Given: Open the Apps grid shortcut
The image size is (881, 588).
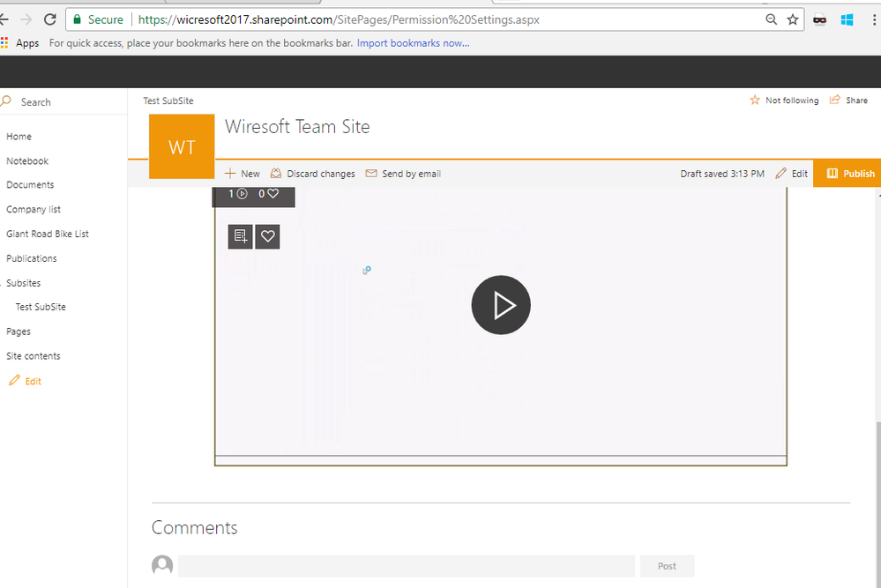Looking at the screenshot, I should coord(4,42).
